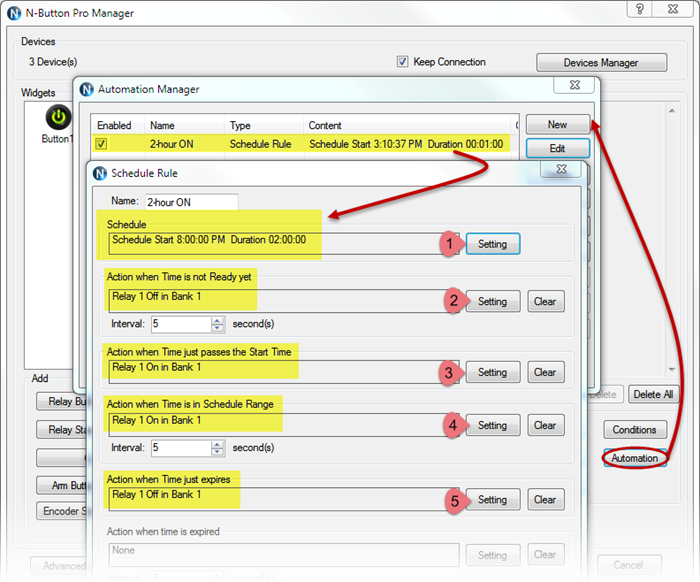700x582 pixels.
Task: Click the not Ready yet Interval field
Action: [181, 324]
